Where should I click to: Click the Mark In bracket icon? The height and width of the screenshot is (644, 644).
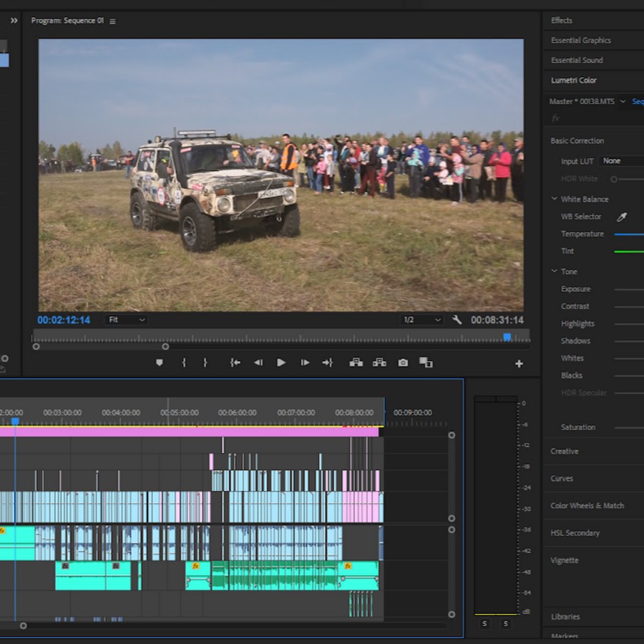tap(184, 363)
